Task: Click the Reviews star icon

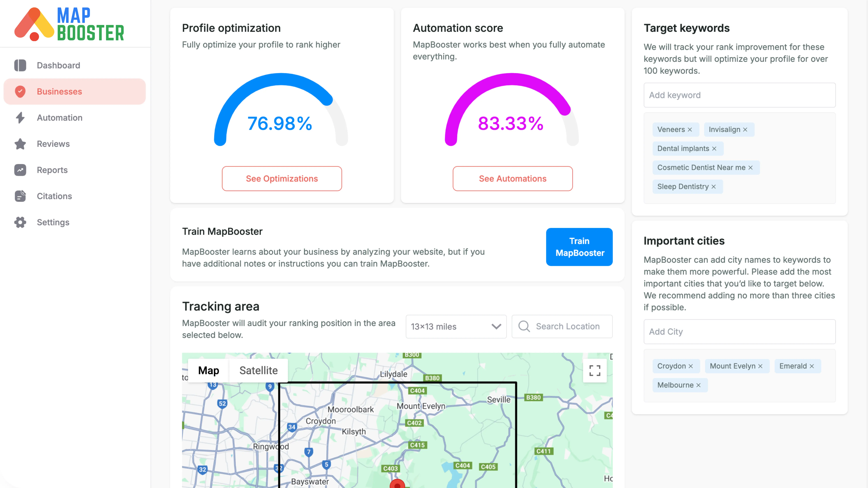Action: pos(20,144)
